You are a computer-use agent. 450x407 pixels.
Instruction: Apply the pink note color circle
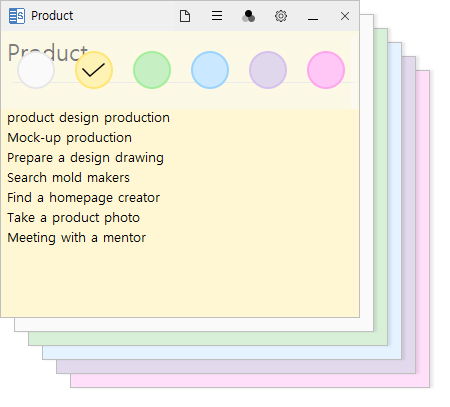pos(326,70)
